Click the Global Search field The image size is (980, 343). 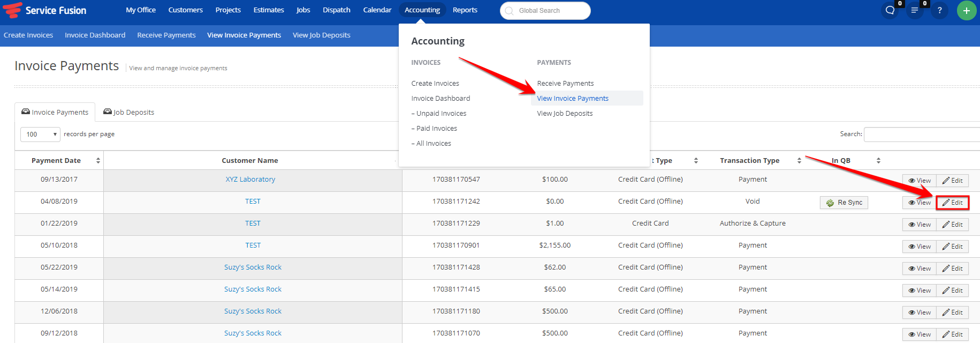coord(545,11)
